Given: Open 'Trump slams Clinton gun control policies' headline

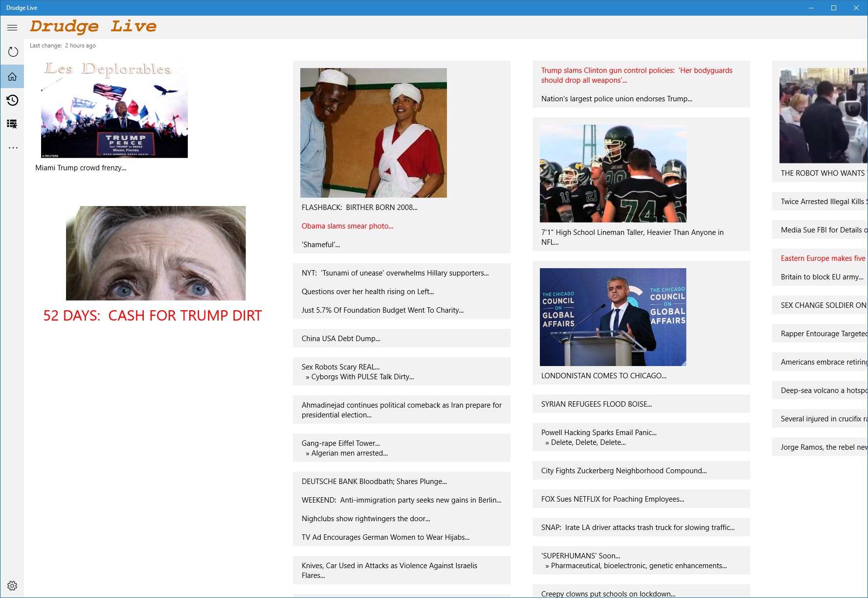Looking at the screenshot, I should tap(636, 75).
